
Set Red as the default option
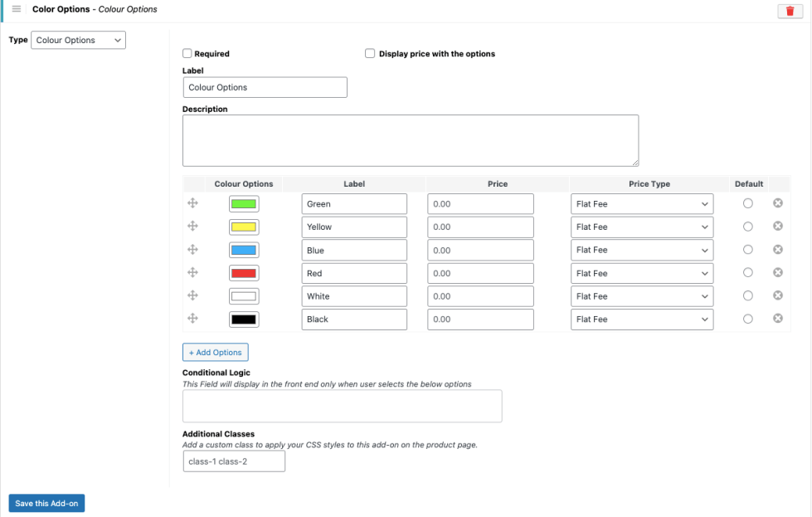(x=748, y=272)
